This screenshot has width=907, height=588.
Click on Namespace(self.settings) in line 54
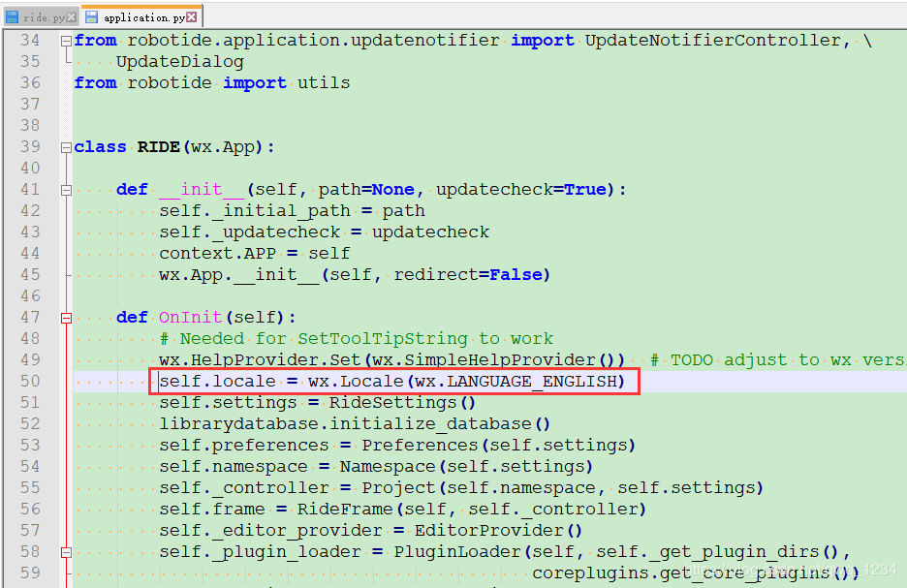466,467
